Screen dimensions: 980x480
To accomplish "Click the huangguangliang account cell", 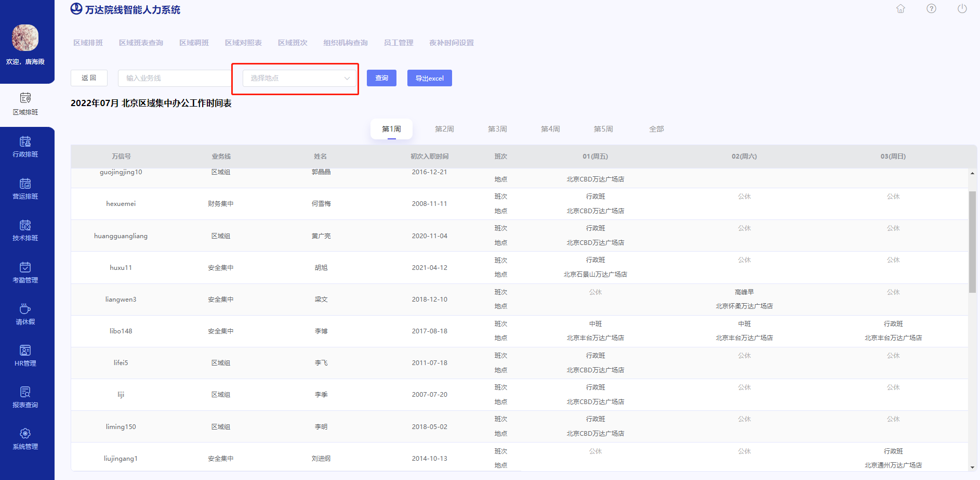I will click(121, 236).
